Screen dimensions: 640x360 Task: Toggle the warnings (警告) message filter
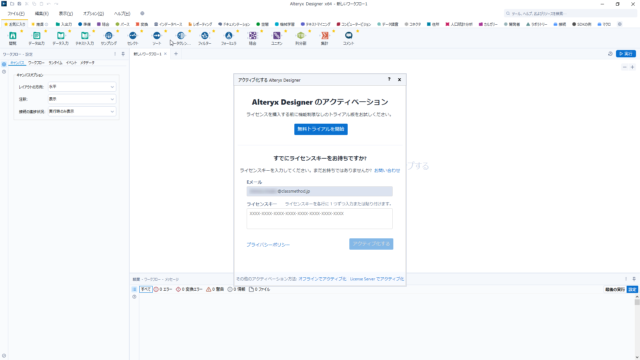tap(215, 289)
